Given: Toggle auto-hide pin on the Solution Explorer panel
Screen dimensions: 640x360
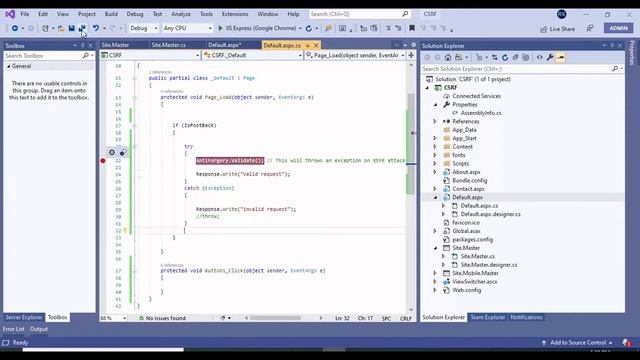Looking at the screenshot, I should pyautogui.click(x=612, y=45).
